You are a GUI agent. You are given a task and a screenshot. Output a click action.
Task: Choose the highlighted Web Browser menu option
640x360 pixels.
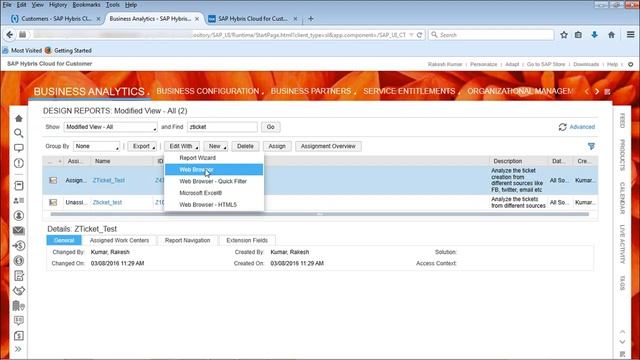pos(214,169)
